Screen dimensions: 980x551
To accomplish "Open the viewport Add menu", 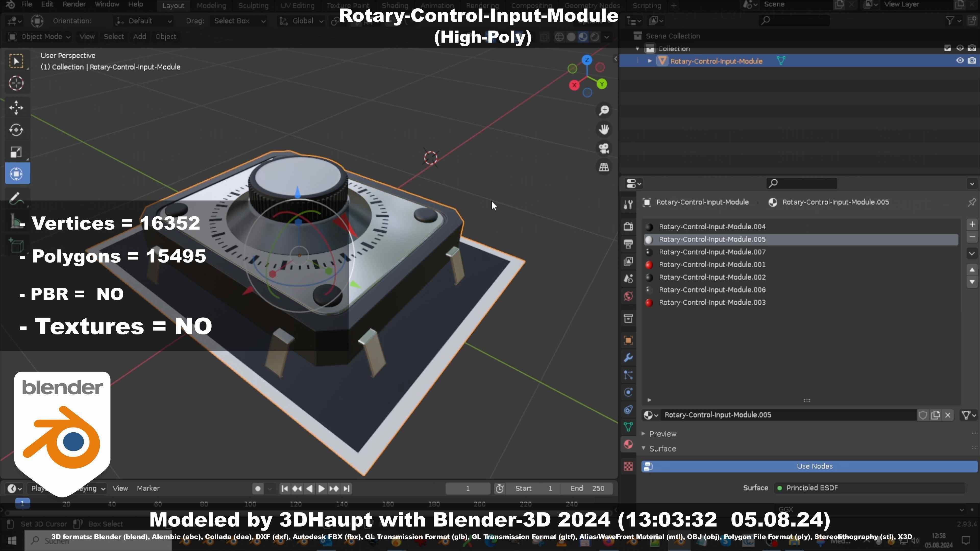I will click(x=140, y=37).
